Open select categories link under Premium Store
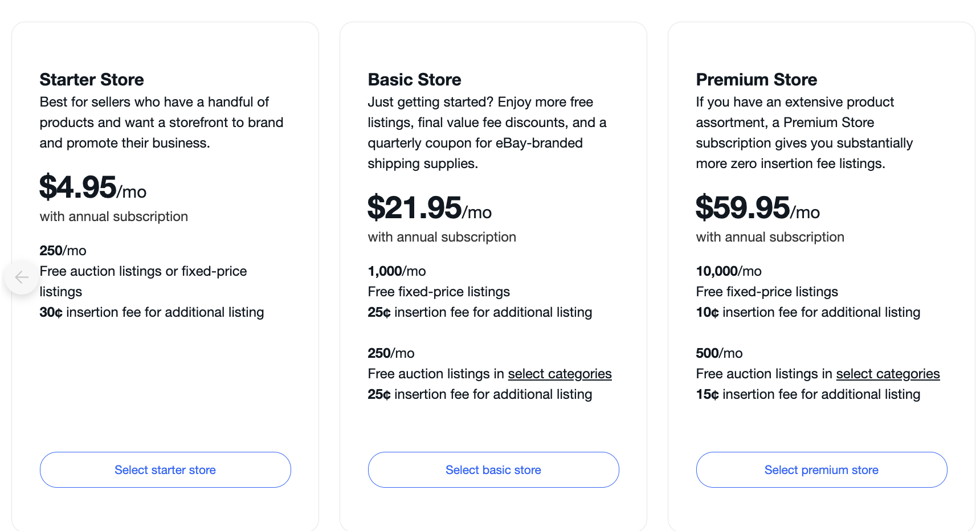The image size is (980, 531). tap(887, 373)
